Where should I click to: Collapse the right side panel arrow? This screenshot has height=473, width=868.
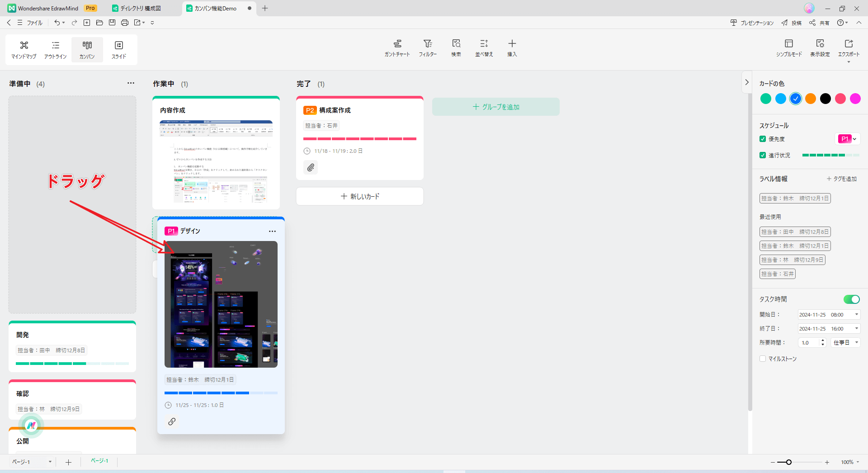(747, 82)
